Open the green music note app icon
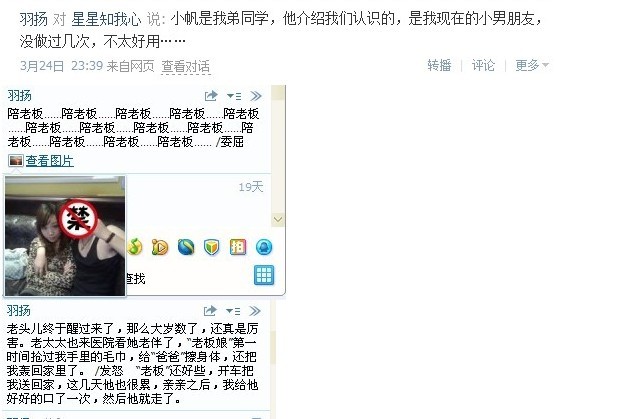 point(135,247)
